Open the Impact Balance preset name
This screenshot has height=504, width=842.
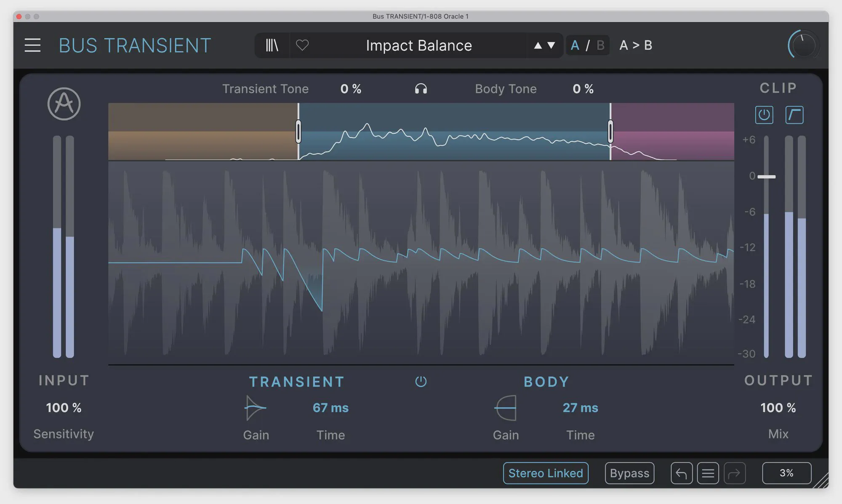point(418,45)
